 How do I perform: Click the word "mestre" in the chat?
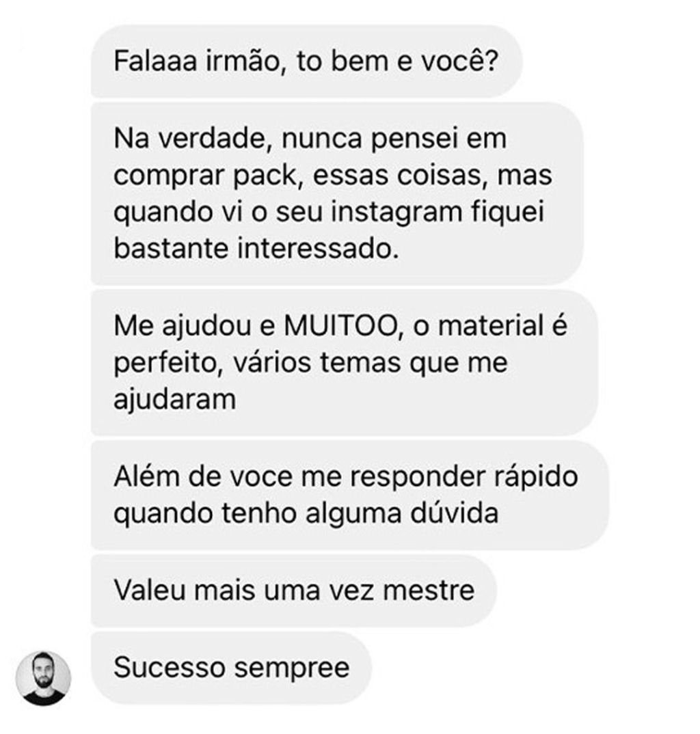(429, 590)
